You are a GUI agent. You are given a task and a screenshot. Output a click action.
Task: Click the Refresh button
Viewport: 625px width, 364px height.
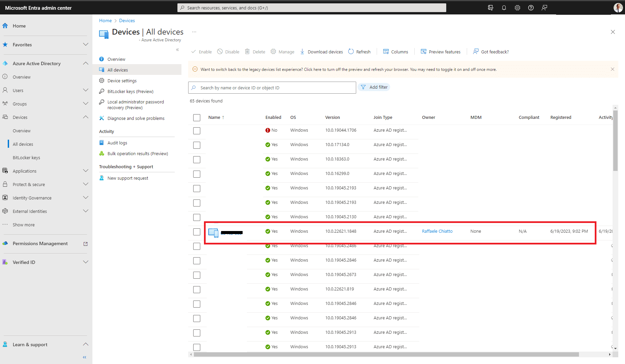tap(359, 52)
